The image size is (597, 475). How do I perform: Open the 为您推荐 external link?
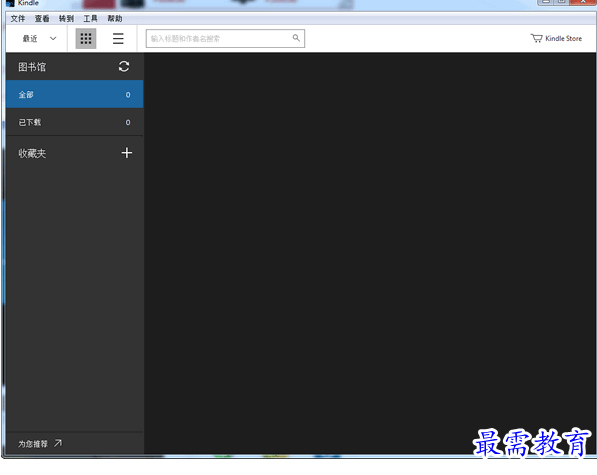point(40,444)
